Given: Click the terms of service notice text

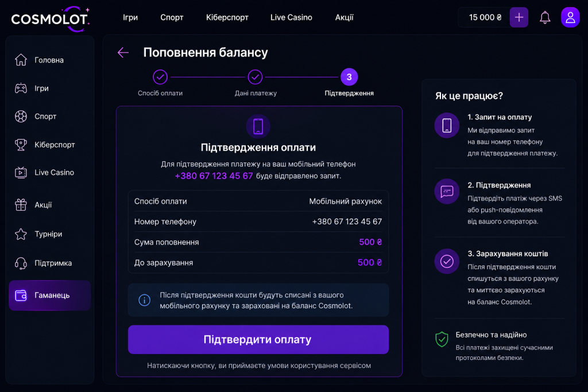Looking at the screenshot, I should pos(259,366).
